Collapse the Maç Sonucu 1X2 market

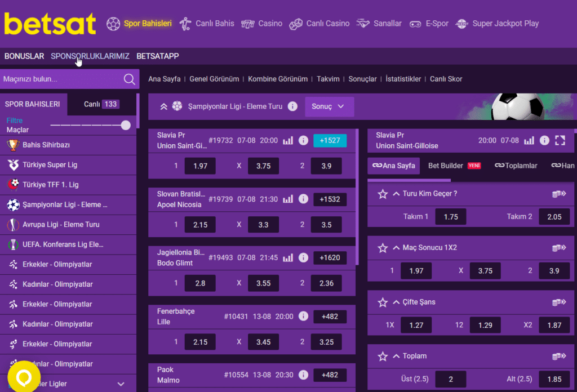click(396, 248)
